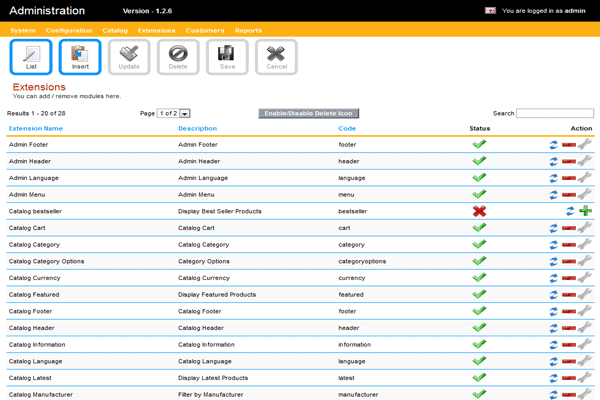The image size is (600, 400).
Task: Uninstall the Admin Footer extension via red minus
Action: 569,145
